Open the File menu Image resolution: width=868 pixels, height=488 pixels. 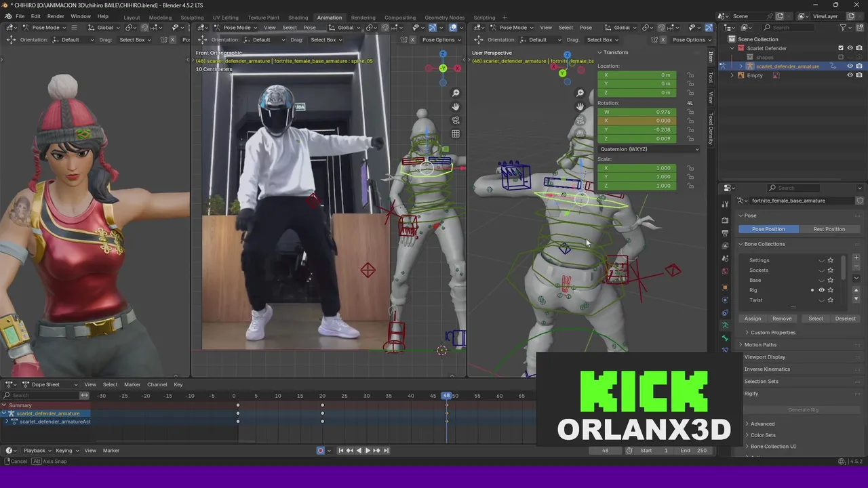20,16
